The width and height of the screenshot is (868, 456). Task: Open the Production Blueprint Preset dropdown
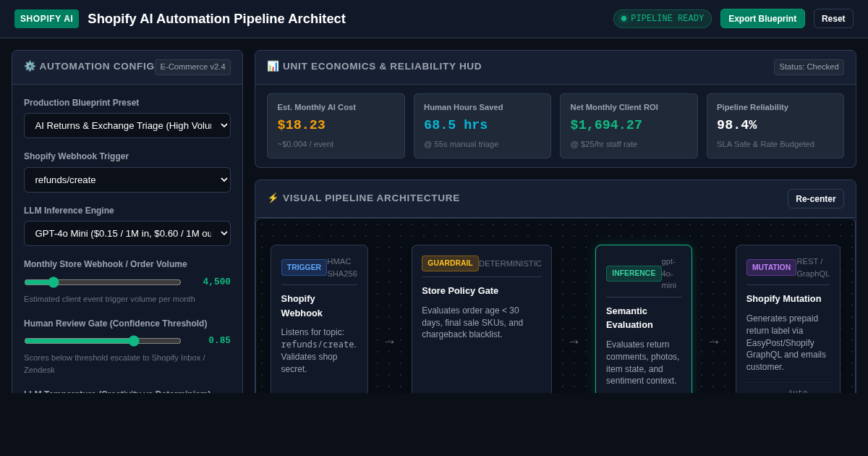[127, 125]
